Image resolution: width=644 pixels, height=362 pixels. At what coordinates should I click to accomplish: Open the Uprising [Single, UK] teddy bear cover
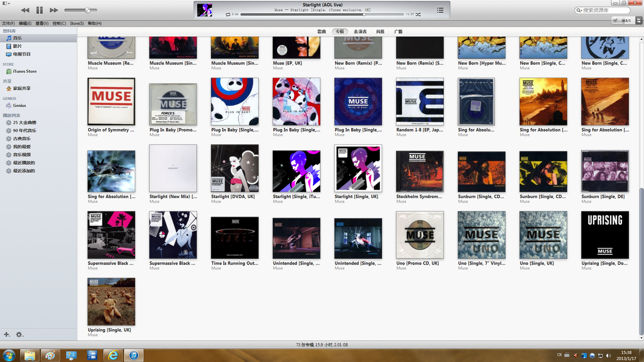(111, 302)
